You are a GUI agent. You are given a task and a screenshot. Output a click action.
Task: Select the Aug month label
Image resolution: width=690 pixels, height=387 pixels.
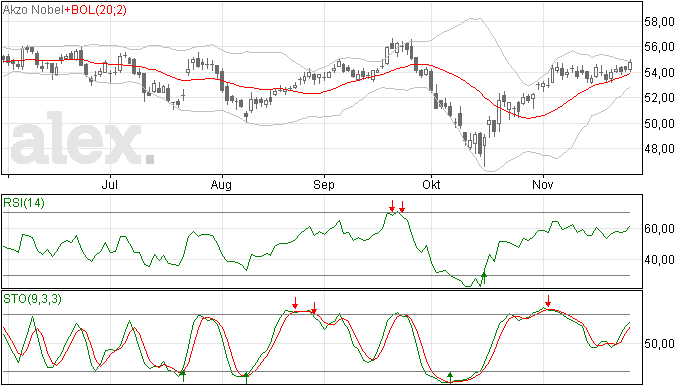coord(221,184)
